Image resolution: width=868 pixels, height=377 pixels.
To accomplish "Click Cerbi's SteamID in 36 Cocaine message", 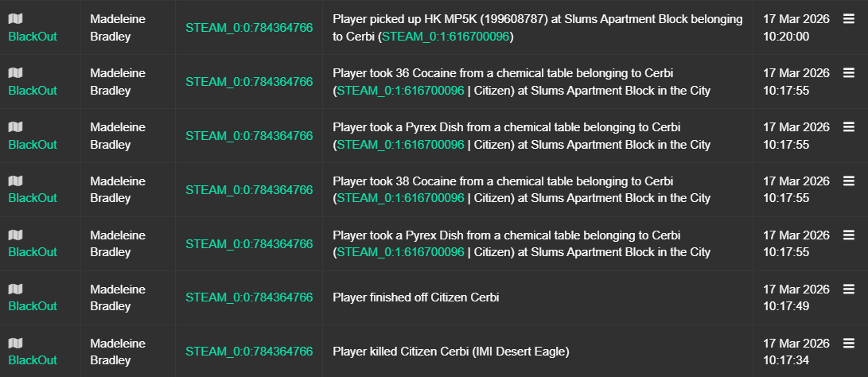I will (x=400, y=91).
